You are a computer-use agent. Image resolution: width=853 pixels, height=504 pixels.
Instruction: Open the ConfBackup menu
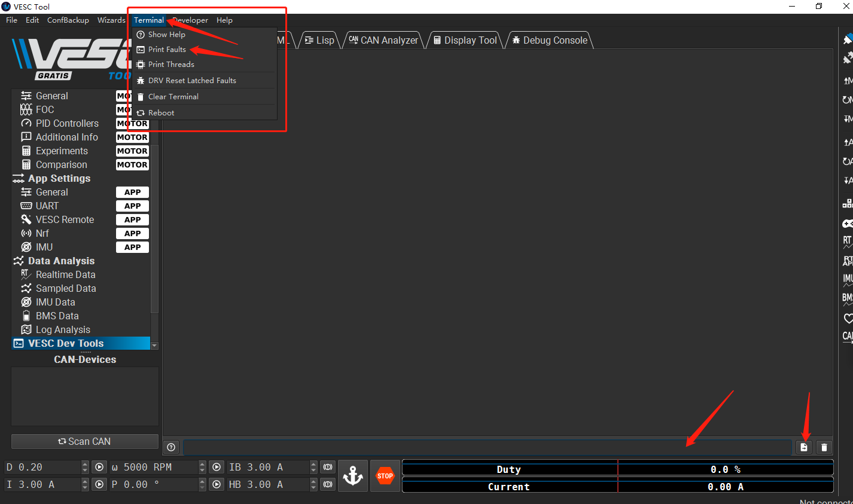point(68,20)
